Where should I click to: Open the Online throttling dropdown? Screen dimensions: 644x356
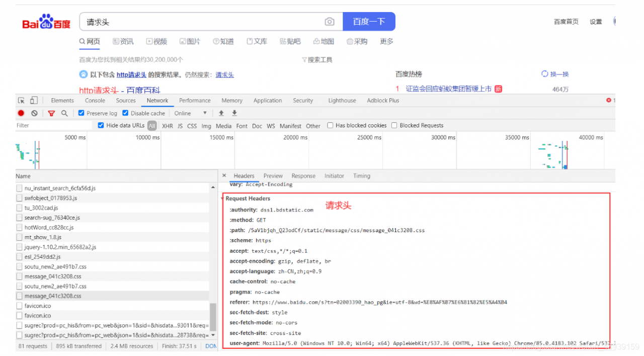click(191, 113)
